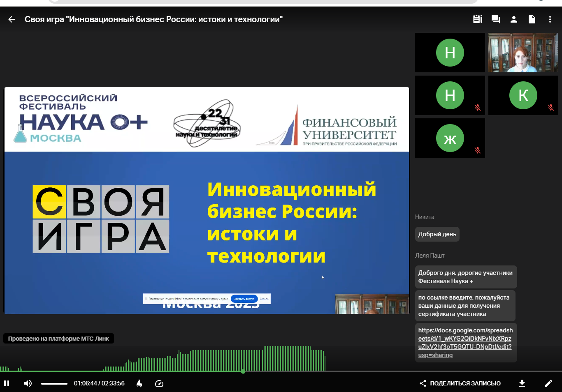Open the files document icon

[532, 19]
